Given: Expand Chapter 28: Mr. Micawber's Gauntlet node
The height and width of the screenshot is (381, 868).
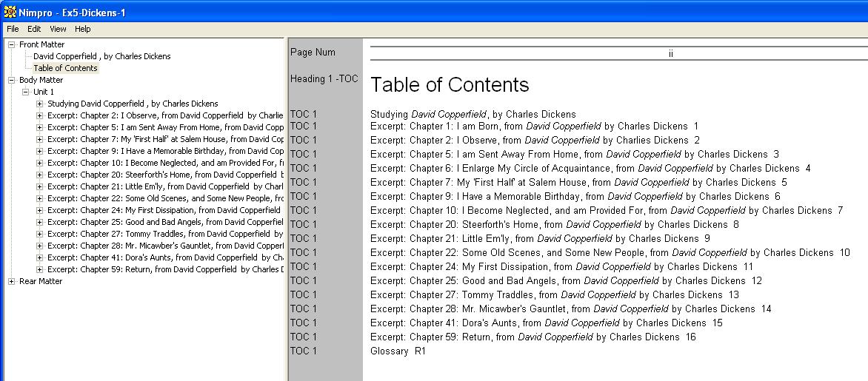Looking at the screenshot, I should pos(39,246).
